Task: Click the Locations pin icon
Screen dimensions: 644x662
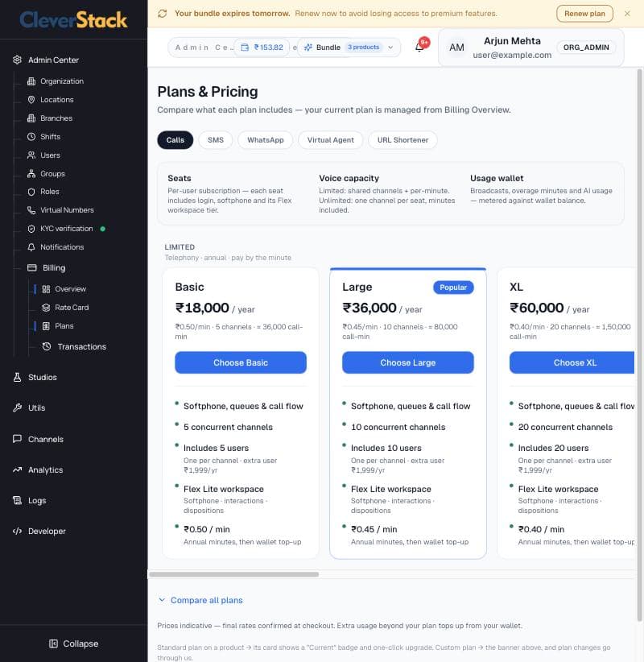Action: point(31,100)
